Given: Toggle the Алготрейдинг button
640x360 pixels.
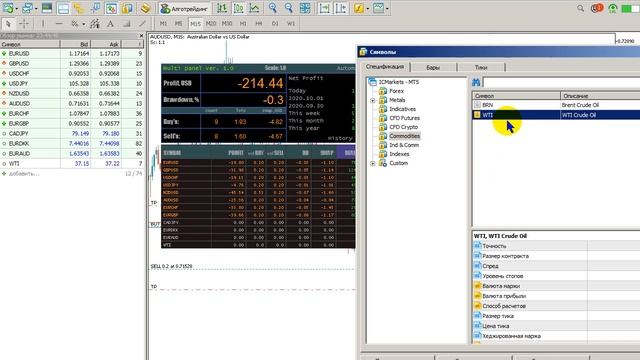Looking at the screenshot, I should pos(184,8).
